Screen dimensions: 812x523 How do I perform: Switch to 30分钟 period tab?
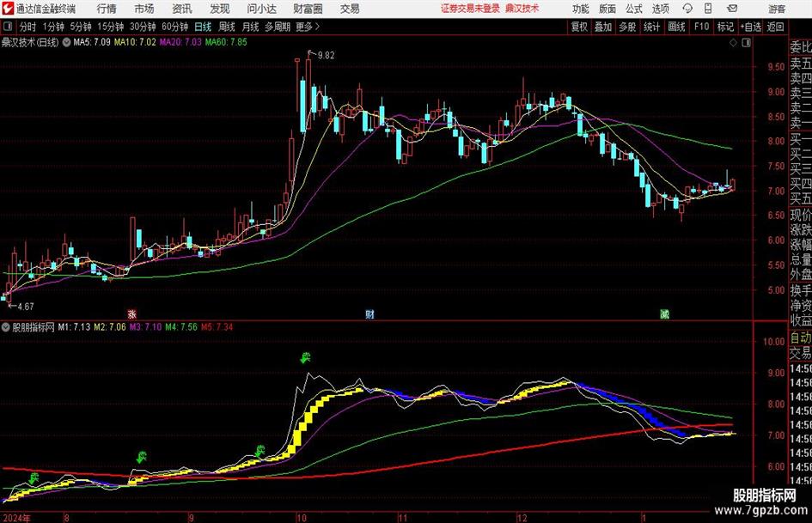tap(143, 27)
